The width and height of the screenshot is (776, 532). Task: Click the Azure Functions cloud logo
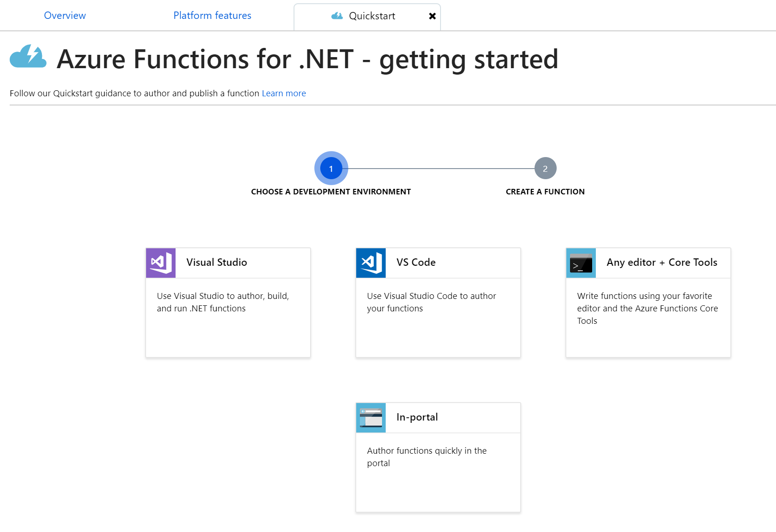click(x=28, y=57)
